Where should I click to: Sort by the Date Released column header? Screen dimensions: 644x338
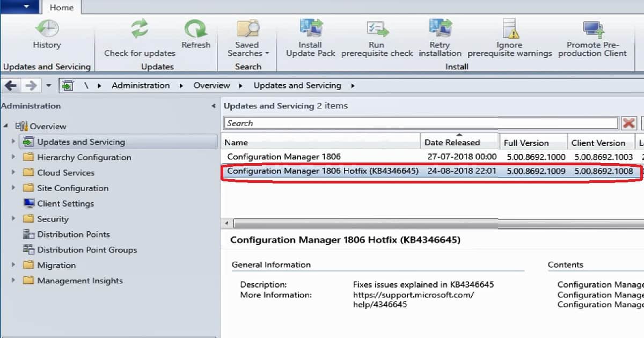pos(459,142)
